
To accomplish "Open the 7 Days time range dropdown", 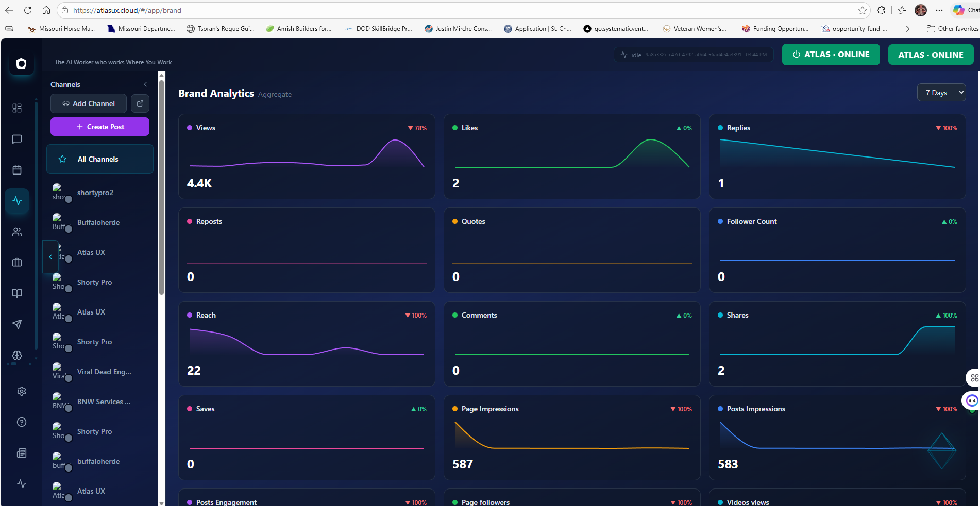I will pyautogui.click(x=941, y=92).
